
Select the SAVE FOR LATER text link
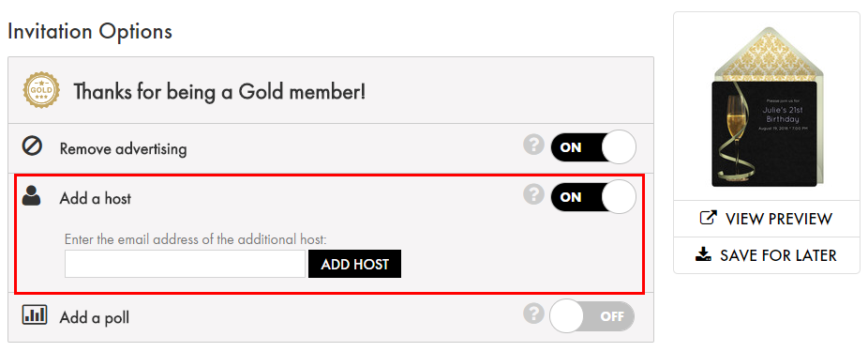point(778,255)
